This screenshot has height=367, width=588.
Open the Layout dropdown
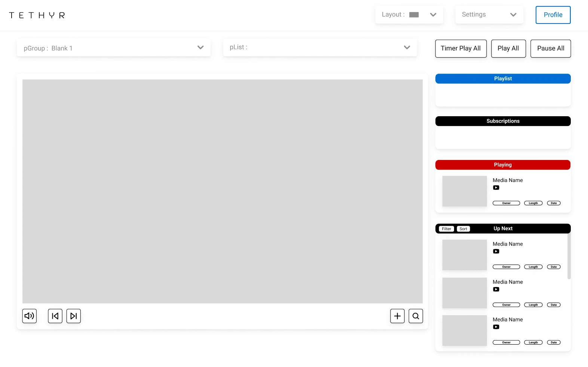(x=409, y=15)
